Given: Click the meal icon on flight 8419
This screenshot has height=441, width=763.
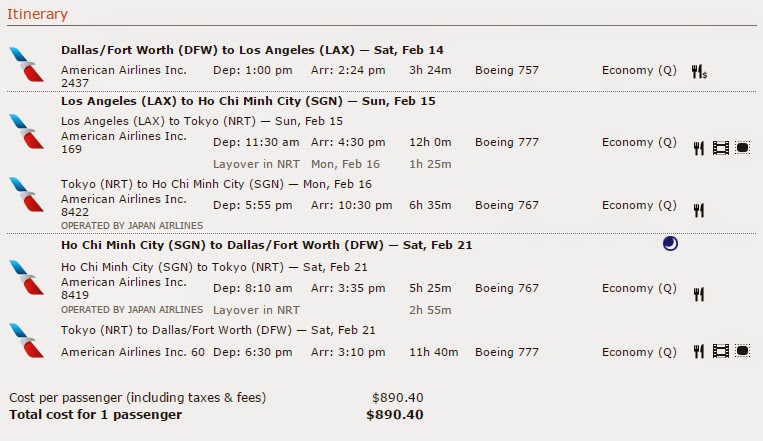Looking at the screenshot, I should click(699, 294).
